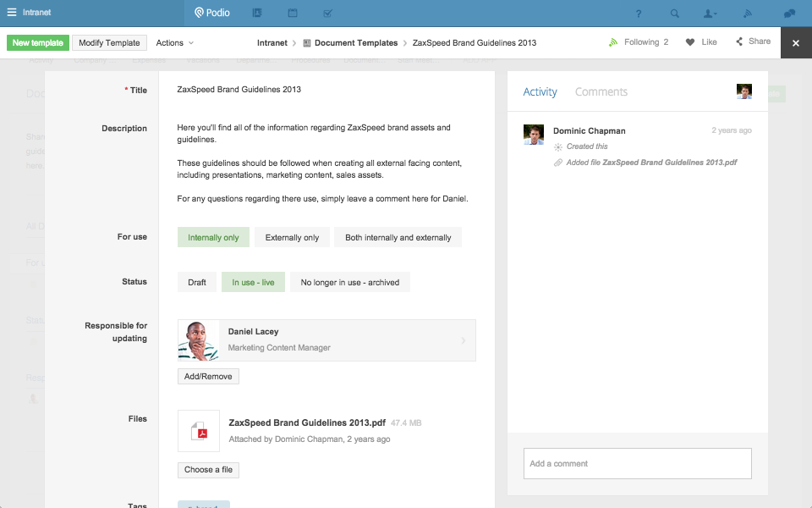Set status to Draft
The image size is (812, 508).
197,283
